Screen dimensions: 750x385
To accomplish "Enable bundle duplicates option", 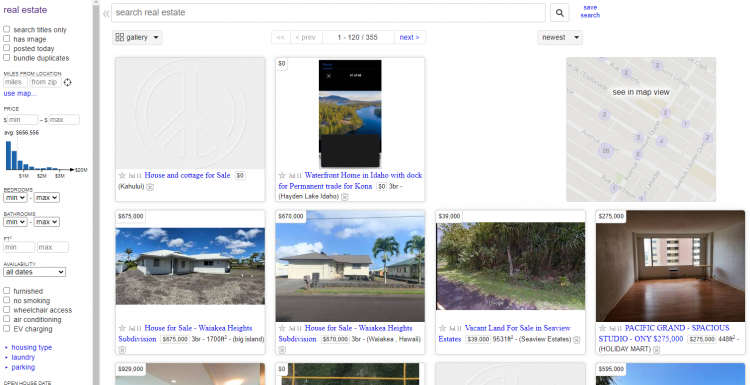I will pyautogui.click(x=7, y=57).
